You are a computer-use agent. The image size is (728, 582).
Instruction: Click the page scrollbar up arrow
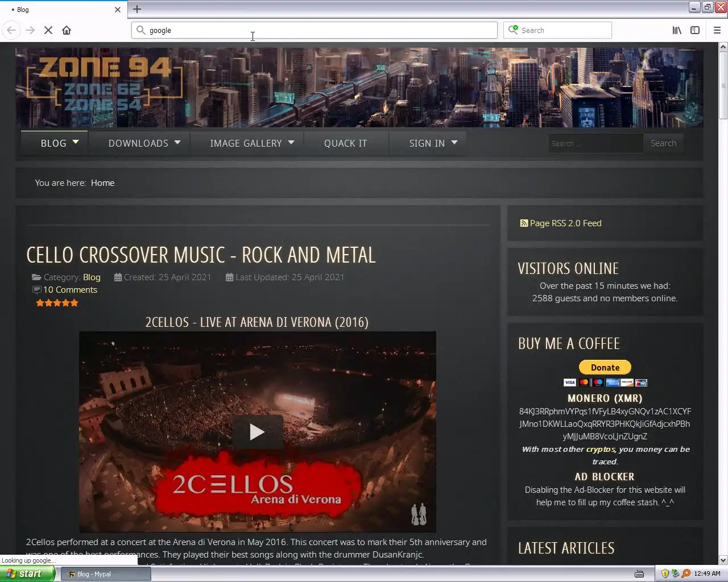pyautogui.click(x=723, y=47)
